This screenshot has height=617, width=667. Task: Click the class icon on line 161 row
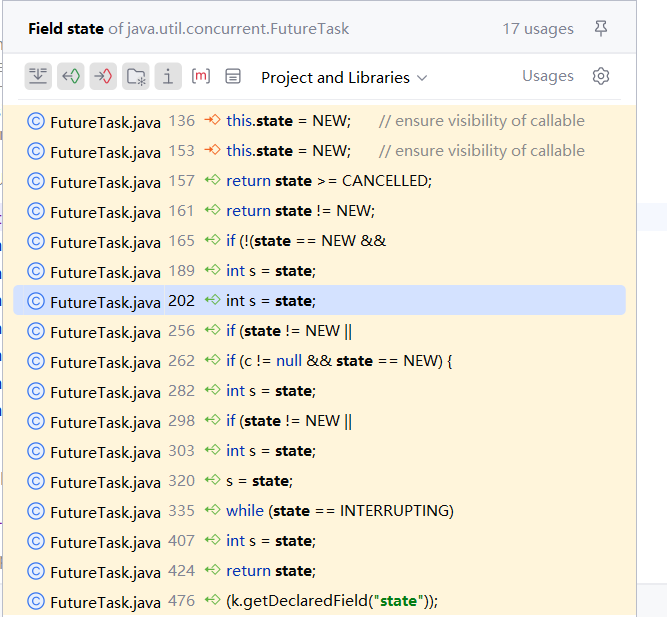pyautogui.click(x=36, y=212)
